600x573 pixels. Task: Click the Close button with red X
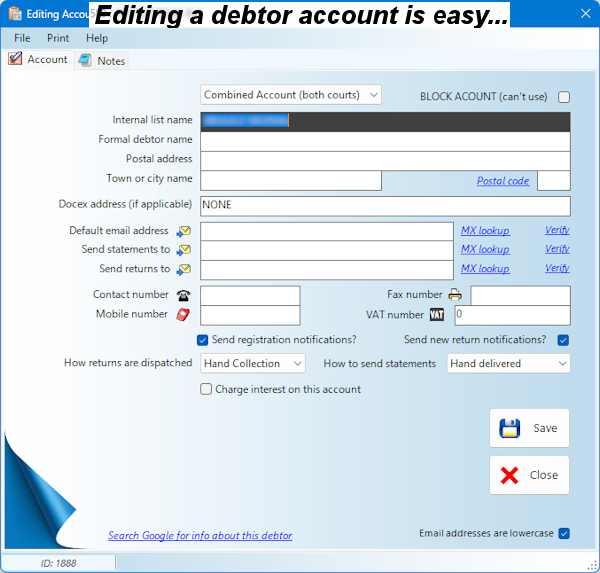tap(530, 475)
